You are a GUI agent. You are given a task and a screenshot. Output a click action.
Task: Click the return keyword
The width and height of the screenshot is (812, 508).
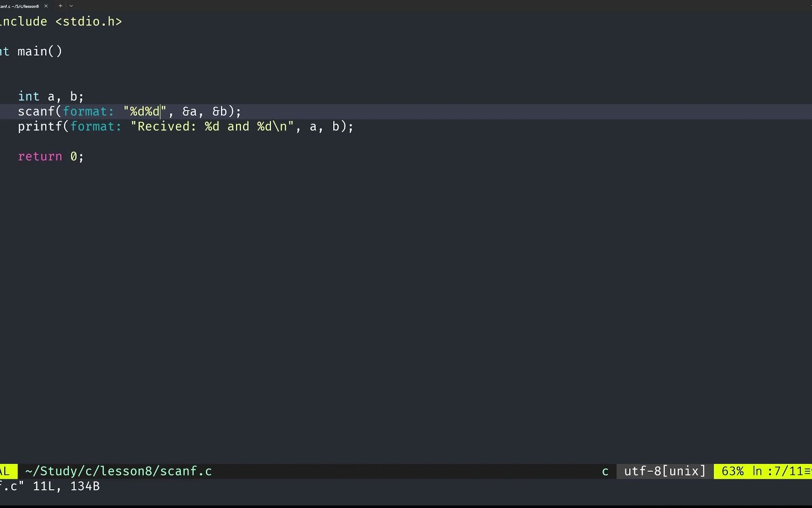point(40,157)
